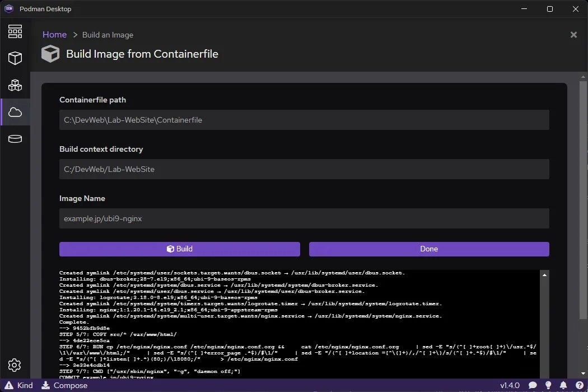Open the feedback chat bubble icon
Viewport: 588px width, 392px height.
point(533,385)
